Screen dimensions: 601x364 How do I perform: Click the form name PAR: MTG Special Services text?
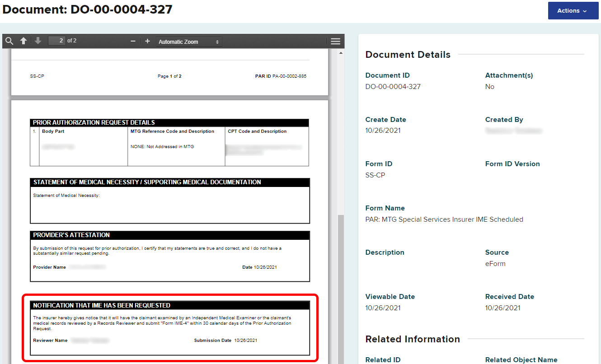[x=444, y=219]
